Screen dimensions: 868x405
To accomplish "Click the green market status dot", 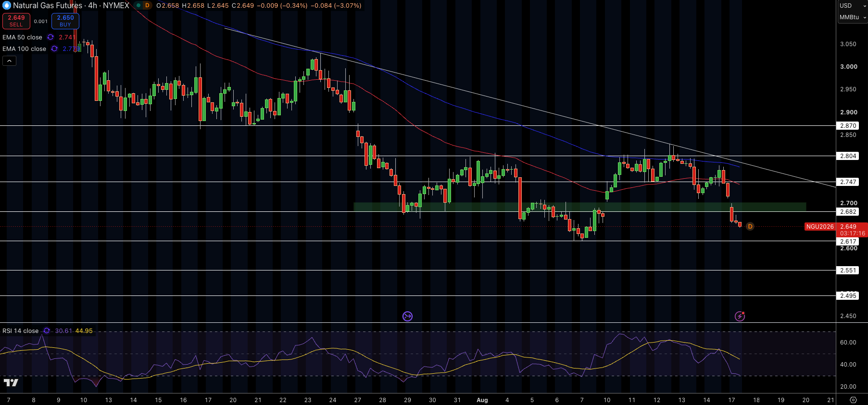I will tap(138, 5).
